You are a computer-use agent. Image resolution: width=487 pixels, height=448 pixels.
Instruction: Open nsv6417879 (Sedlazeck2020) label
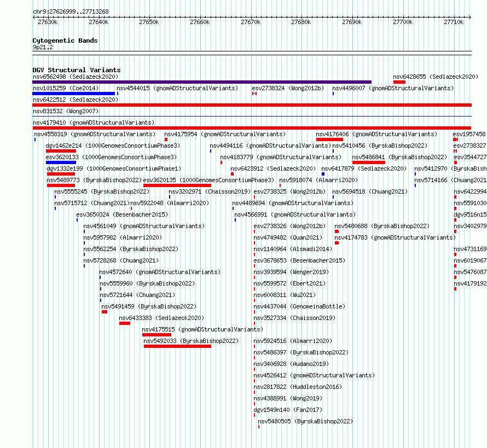coord(364,168)
